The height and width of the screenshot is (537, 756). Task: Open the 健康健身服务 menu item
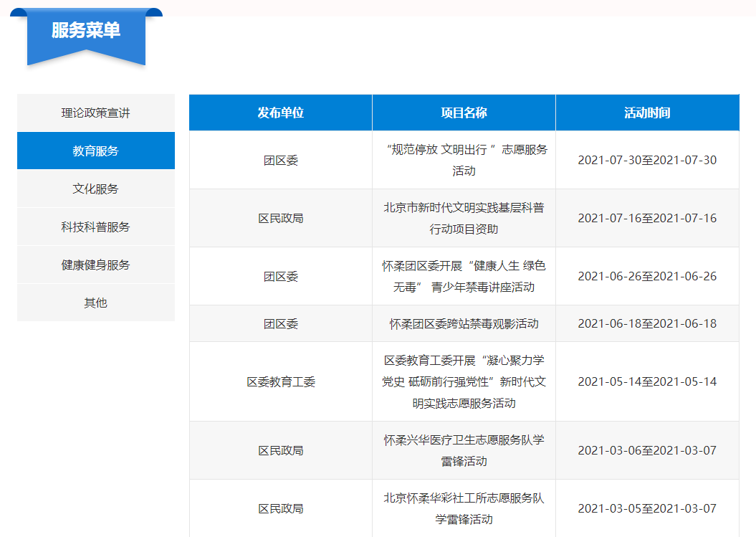point(95,265)
